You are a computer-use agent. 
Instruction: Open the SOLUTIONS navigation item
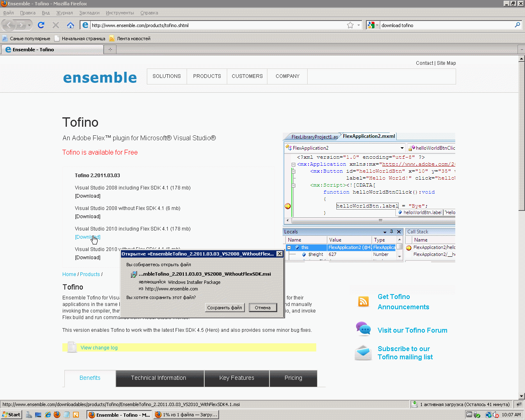[x=167, y=76]
